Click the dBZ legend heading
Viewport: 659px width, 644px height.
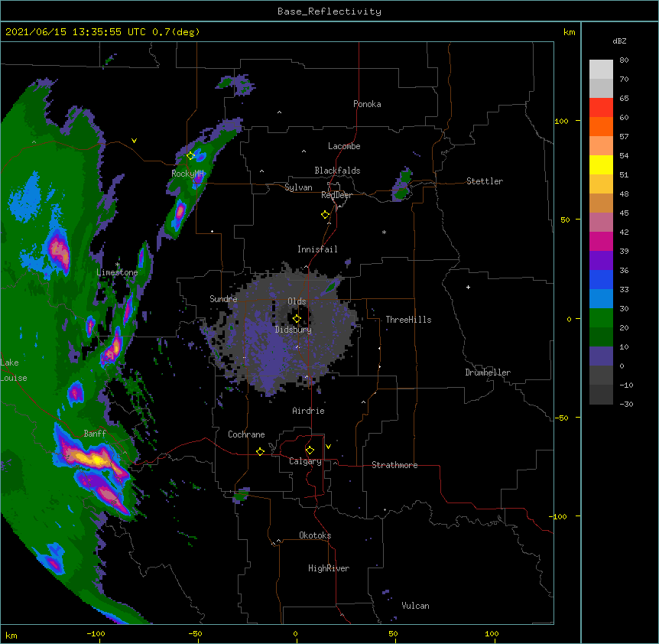(619, 41)
